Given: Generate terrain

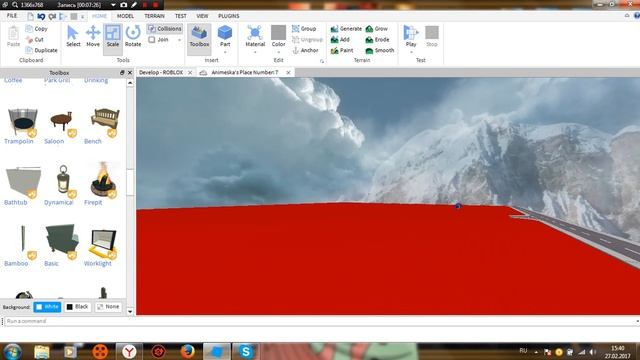Looking at the screenshot, I should coord(346,29).
